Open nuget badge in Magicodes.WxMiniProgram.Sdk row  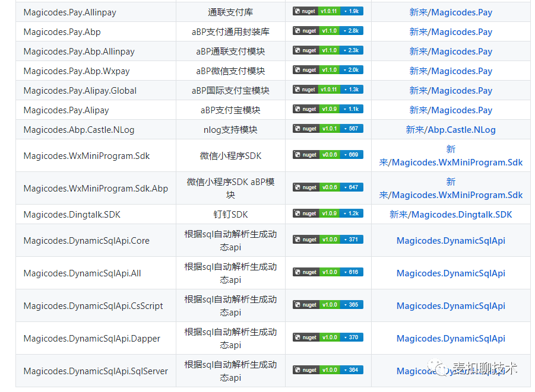pyautogui.click(x=328, y=155)
